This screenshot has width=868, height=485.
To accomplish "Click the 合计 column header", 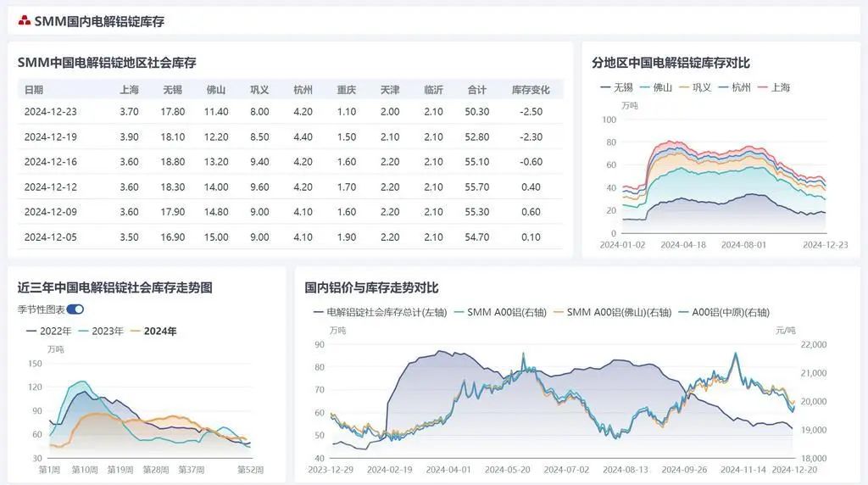I will pyautogui.click(x=476, y=90).
